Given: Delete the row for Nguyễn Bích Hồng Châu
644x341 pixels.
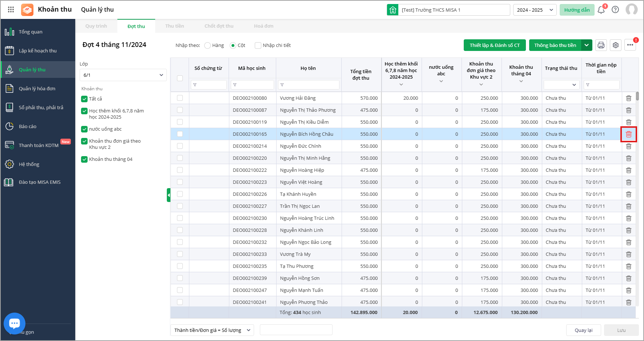Looking at the screenshot, I should pyautogui.click(x=628, y=134).
